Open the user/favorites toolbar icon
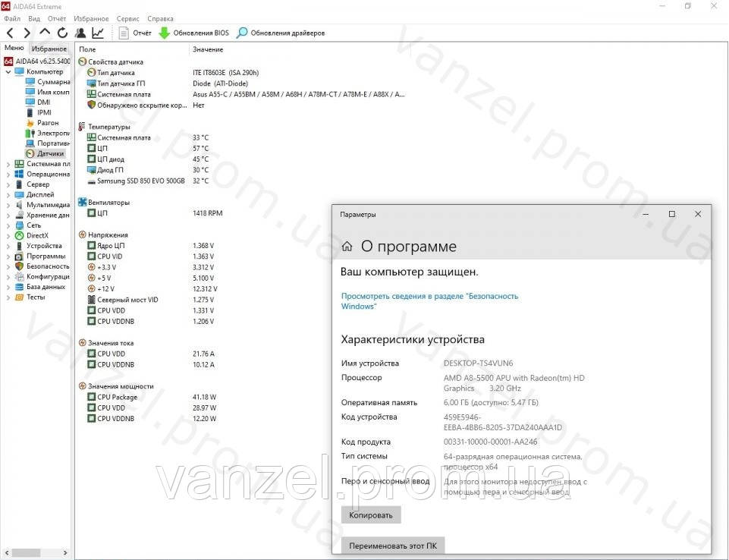Screen dimensions: 729x560 80,33
